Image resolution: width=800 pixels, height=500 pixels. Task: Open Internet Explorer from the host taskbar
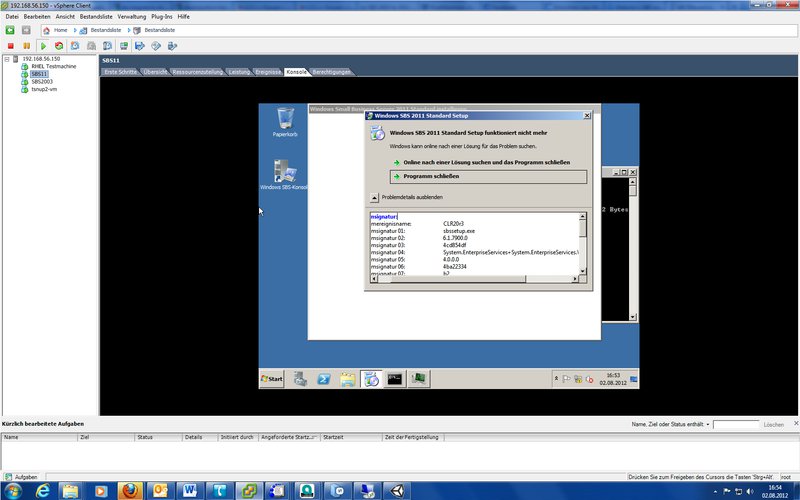tap(43, 491)
